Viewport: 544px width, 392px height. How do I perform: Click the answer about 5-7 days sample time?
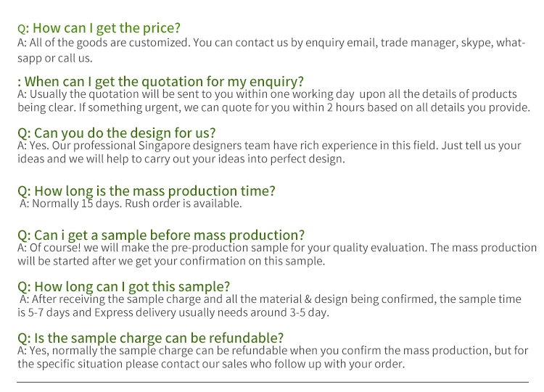click(x=269, y=306)
